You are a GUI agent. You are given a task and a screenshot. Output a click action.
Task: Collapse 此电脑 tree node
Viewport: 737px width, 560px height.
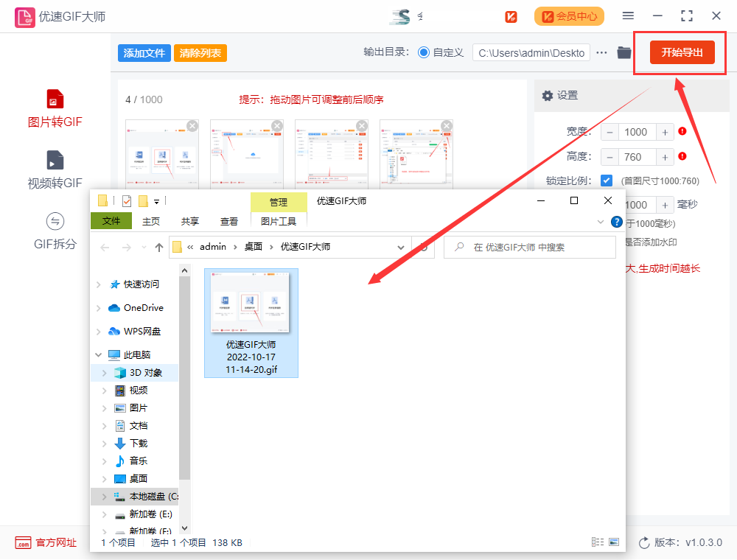coord(98,355)
